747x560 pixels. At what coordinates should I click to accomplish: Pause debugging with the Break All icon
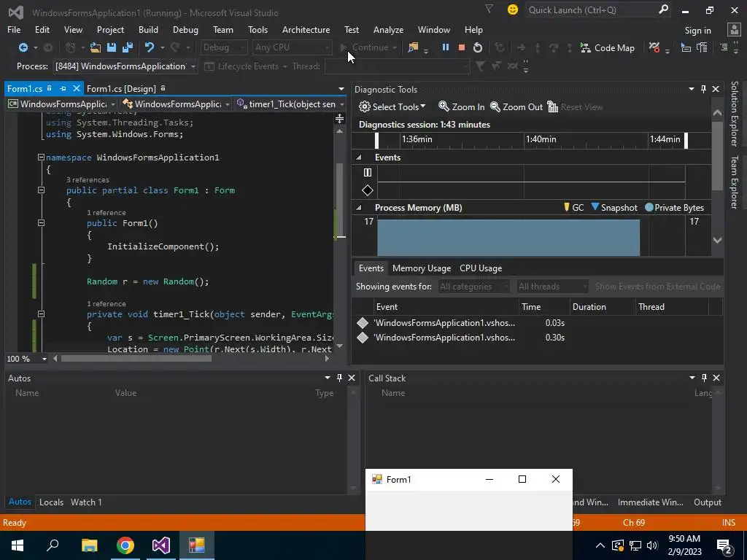click(446, 47)
